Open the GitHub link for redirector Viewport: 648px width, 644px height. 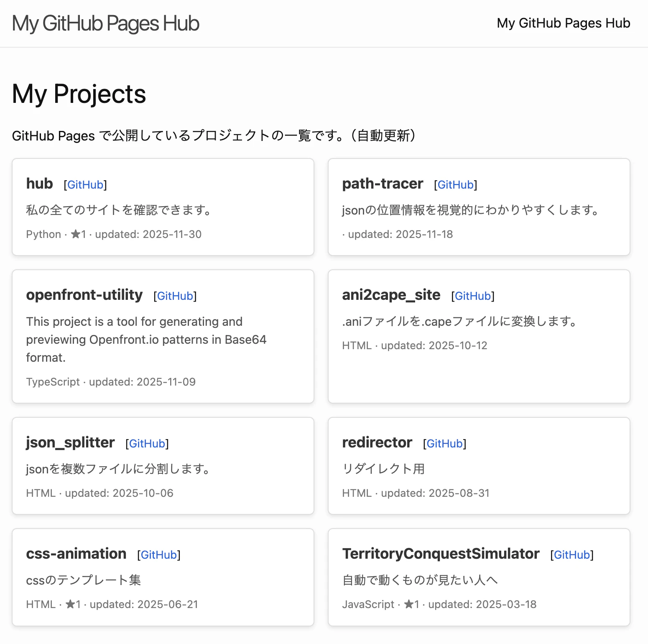pyautogui.click(x=445, y=444)
